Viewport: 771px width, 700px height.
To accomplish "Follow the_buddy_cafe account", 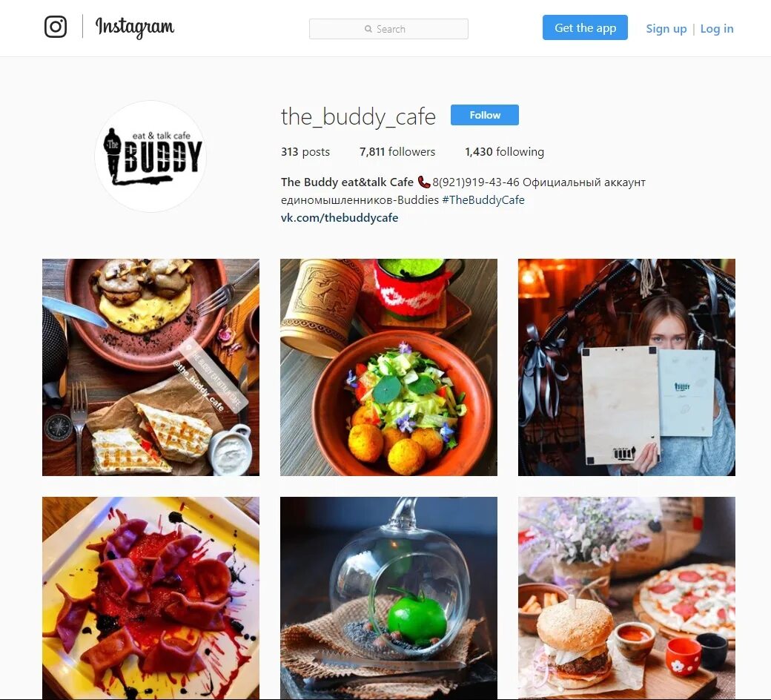I will point(485,115).
